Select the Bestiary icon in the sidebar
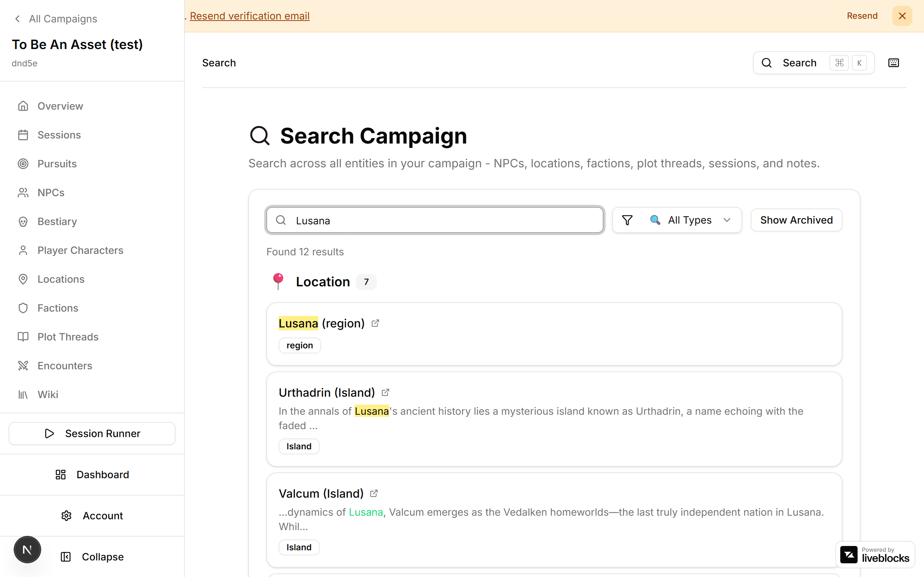The height and width of the screenshot is (577, 924). pos(23,221)
